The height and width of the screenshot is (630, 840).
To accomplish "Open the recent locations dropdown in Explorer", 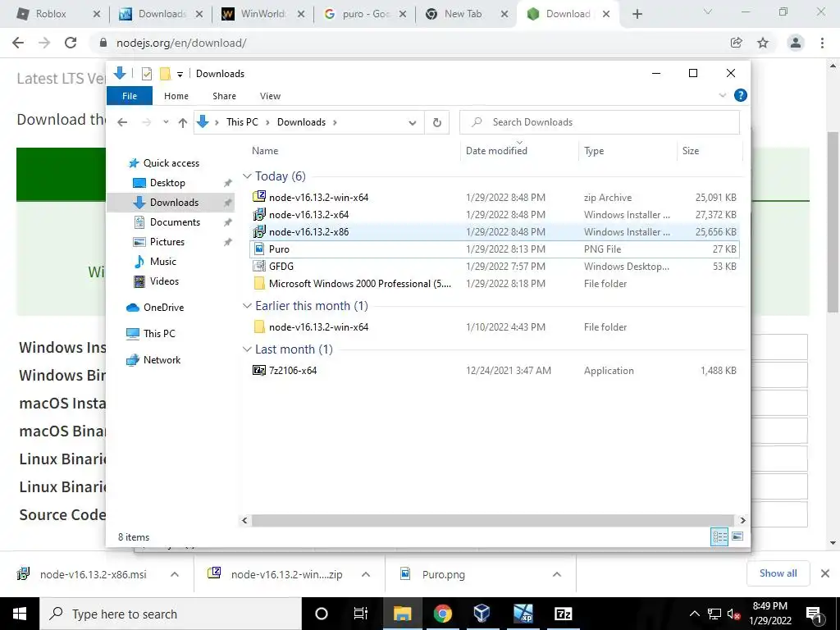I will (x=166, y=122).
